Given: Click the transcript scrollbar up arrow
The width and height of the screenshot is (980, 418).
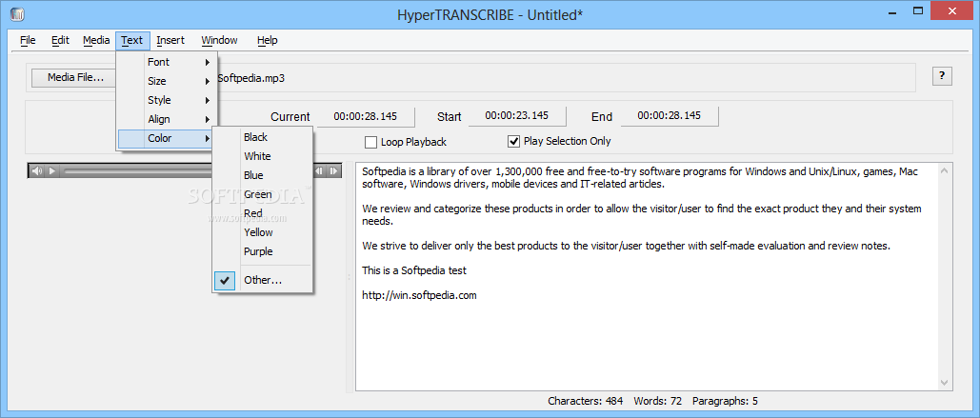Looking at the screenshot, I should pos(945,170).
